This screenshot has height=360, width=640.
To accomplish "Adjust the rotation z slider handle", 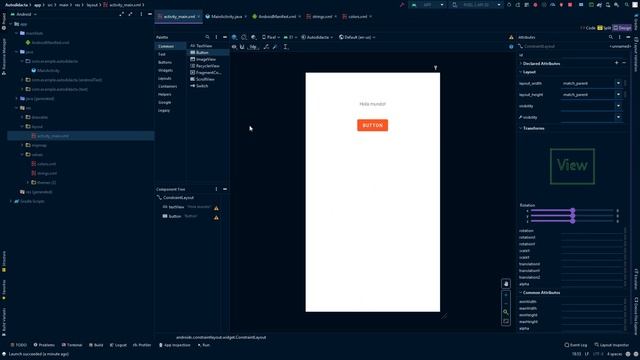I will (x=573, y=221).
